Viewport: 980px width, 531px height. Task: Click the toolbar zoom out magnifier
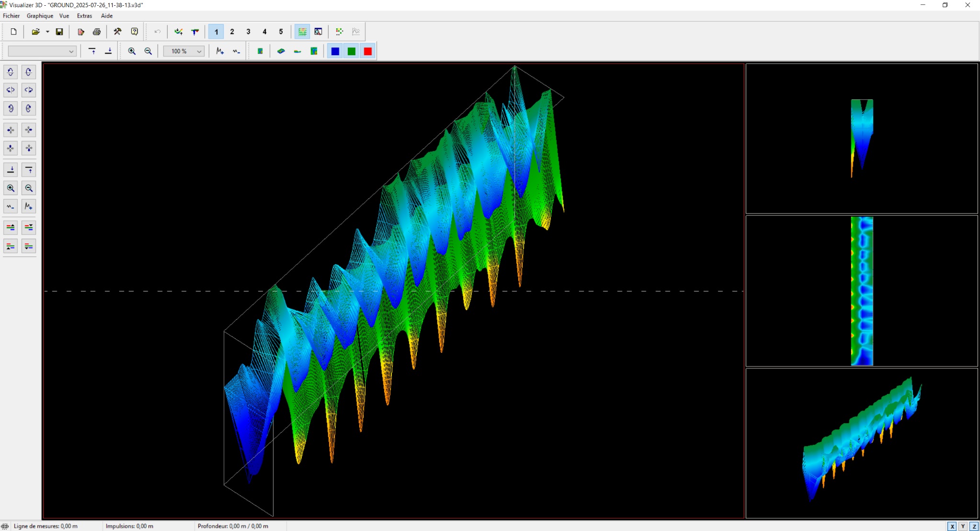148,51
